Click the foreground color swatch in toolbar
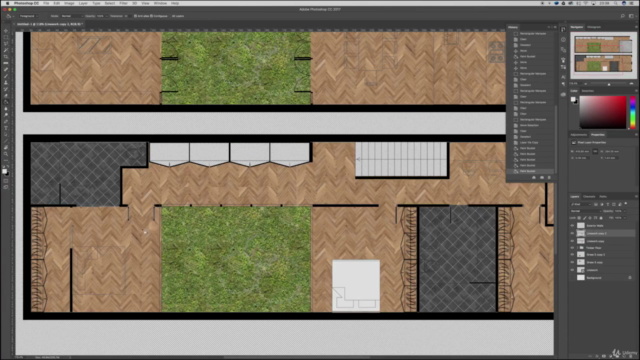Screen dimensions: 640x360 (x=4, y=171)
